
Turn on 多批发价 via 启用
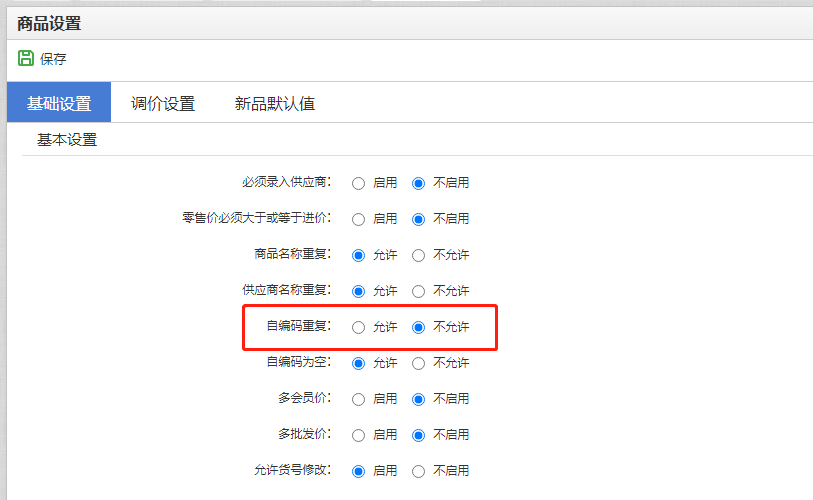[x=358, y=435]
